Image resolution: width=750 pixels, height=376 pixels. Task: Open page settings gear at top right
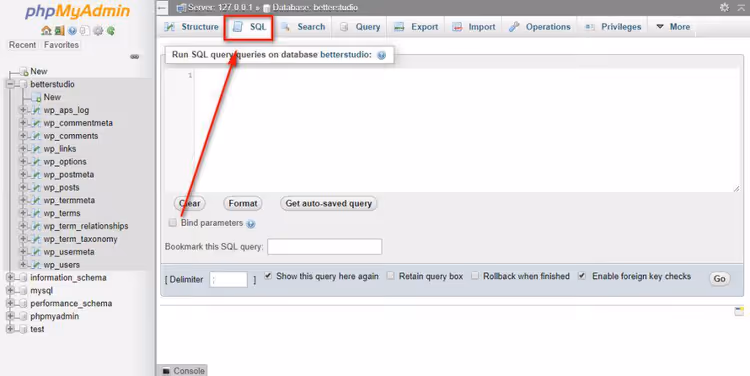point(725,7)
